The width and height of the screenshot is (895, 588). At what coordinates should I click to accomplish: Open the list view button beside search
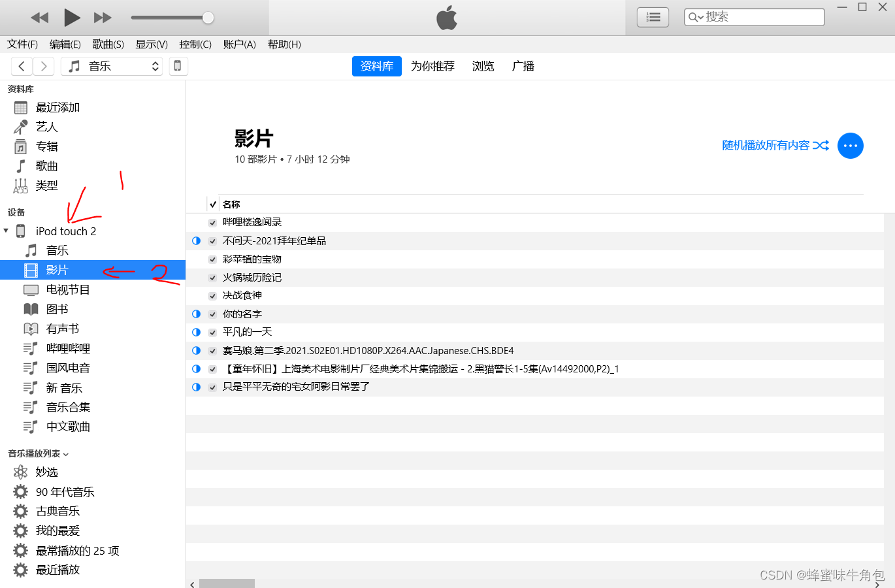pyautogui.click(x=653, y=17)
